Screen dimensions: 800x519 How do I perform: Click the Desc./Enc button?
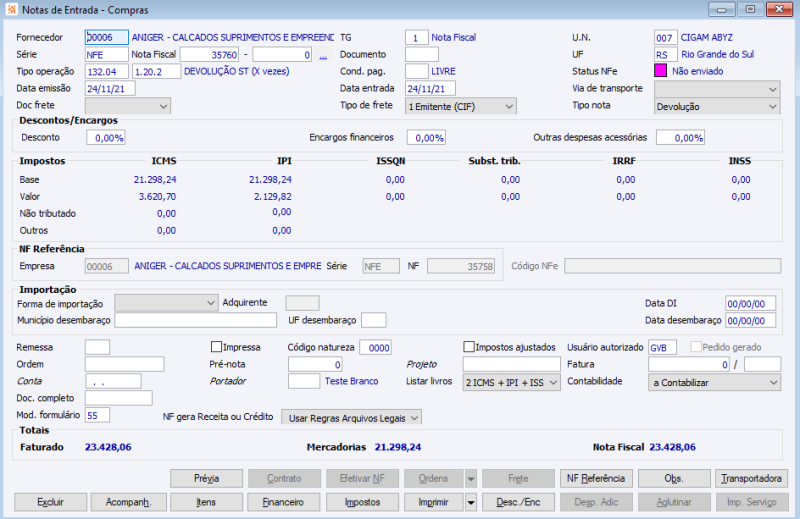(518, 503)
